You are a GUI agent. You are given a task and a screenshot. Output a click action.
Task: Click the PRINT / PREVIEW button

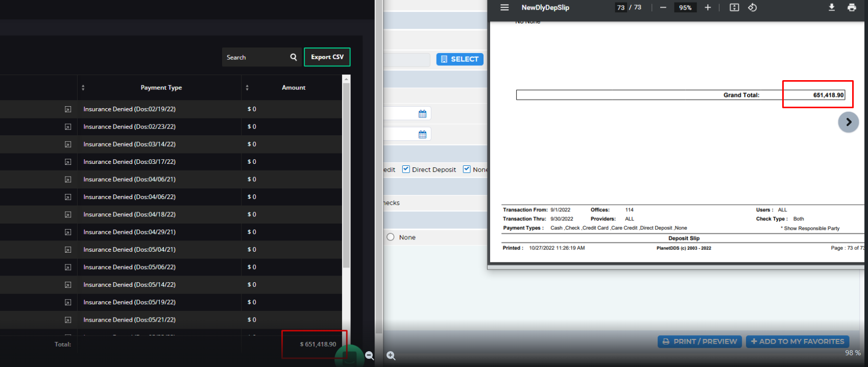point(700,341)
